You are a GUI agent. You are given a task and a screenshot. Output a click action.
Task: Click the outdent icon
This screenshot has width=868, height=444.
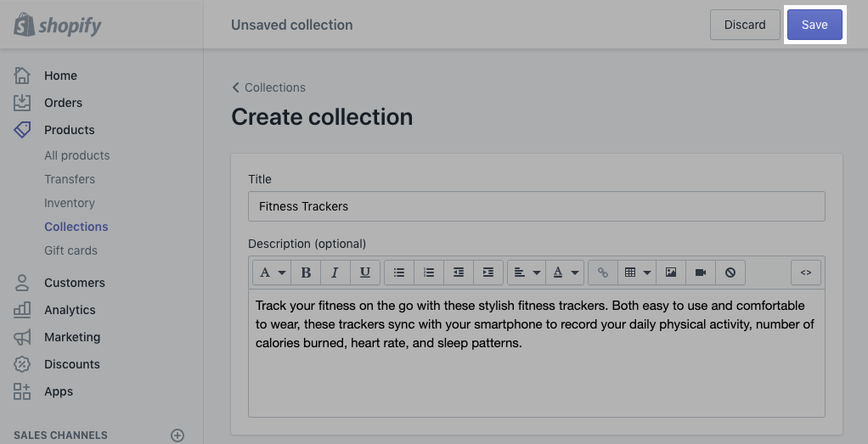(459, 273)
